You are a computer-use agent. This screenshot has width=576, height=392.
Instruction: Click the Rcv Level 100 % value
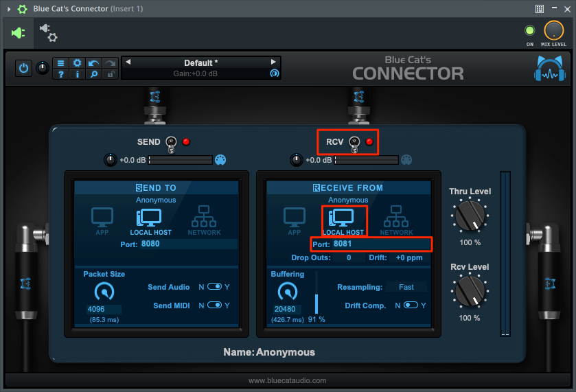coord(469,318)
